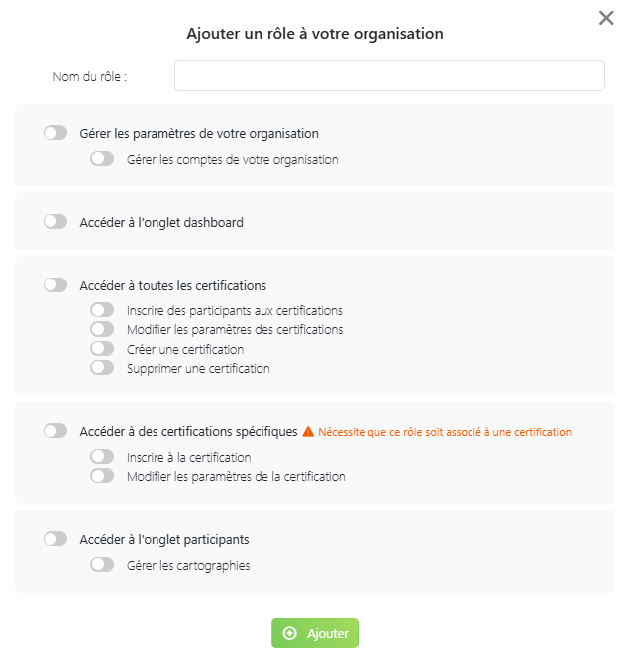The height and width of the screenshot is (672, 629).
Task: Close the add role dialog
Action: point(606,18)
